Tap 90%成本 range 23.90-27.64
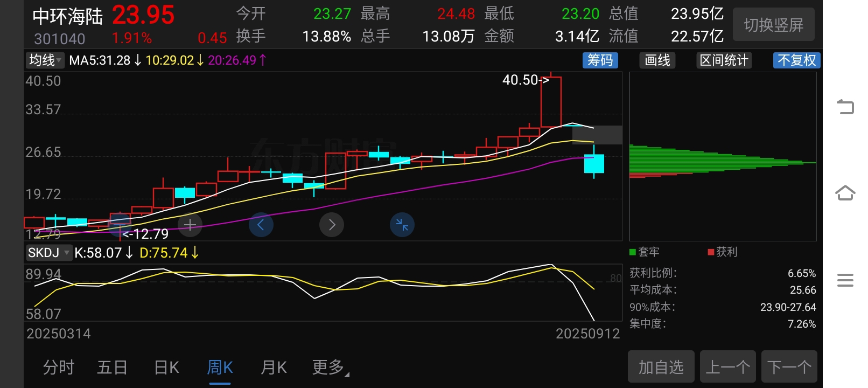The width and height of the screenshot is (868, 388). pyautogui.click(x=788, y=307)
